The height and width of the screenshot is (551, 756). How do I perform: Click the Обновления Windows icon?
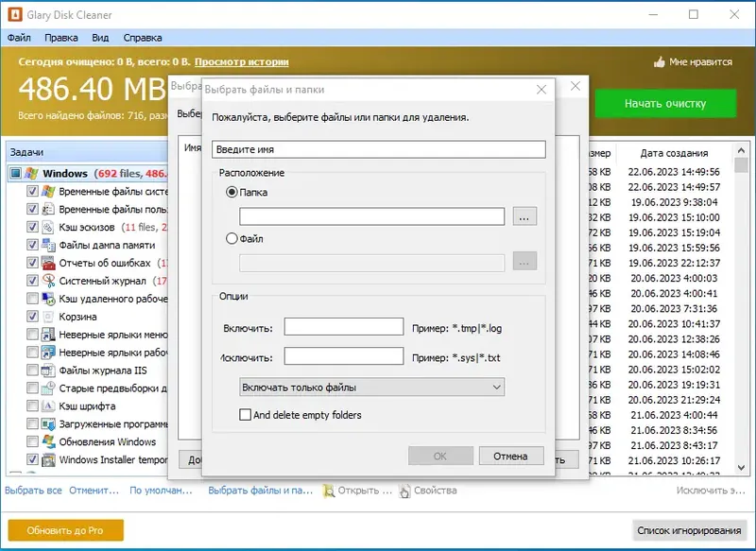(48, 441)
